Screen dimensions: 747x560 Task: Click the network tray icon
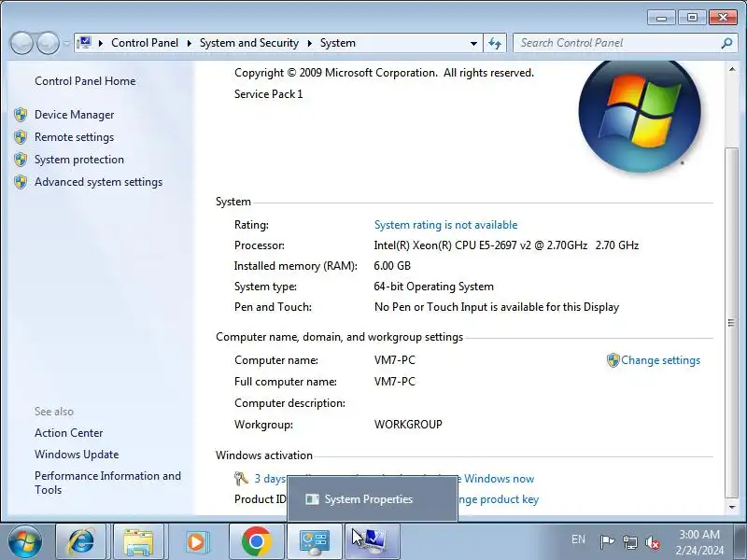629,542
